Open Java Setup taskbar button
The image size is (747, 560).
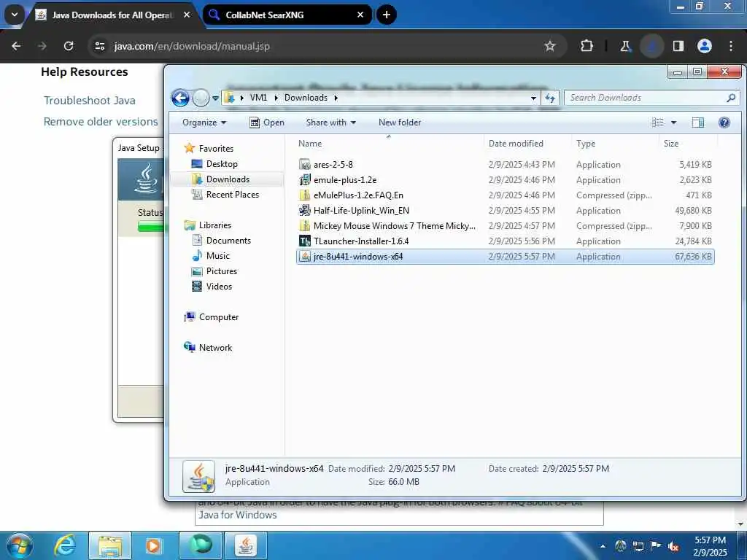(x=245, y=545)
